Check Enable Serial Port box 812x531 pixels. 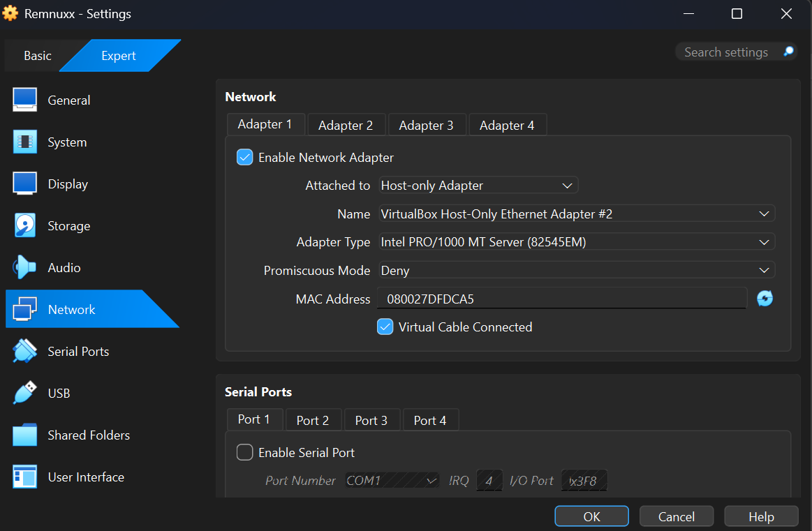tap(244, 452)
